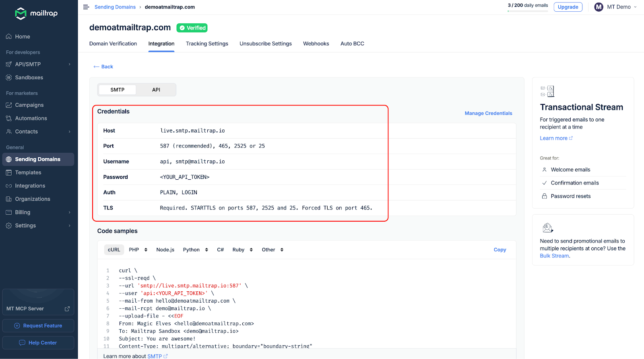Viewport: 644px width, 359px height.
Task: Click the Automations icon
Action: [x=9, y=118]
